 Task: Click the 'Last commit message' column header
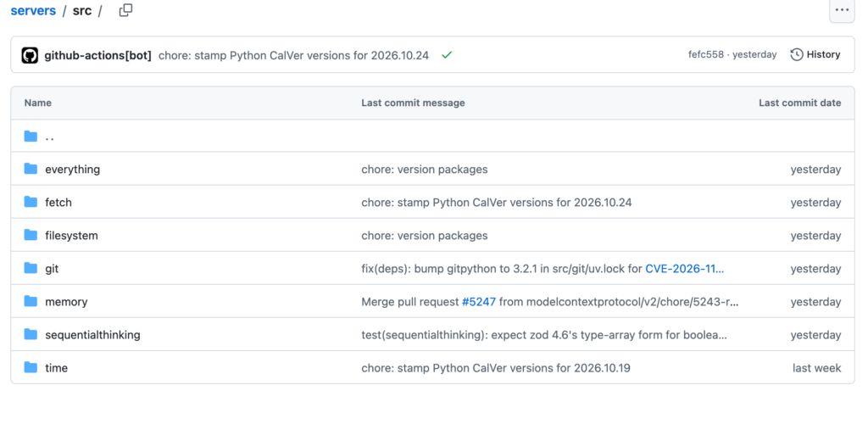pyautogui.click(x=413, y=103)
